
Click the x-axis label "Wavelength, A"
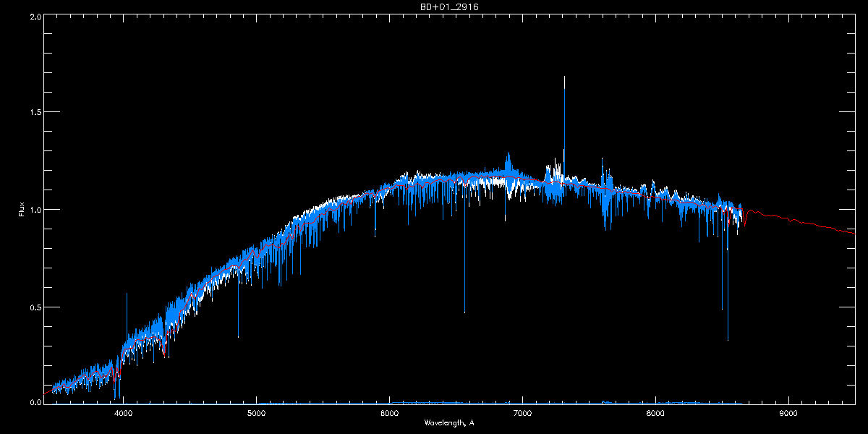coord(449,422)
